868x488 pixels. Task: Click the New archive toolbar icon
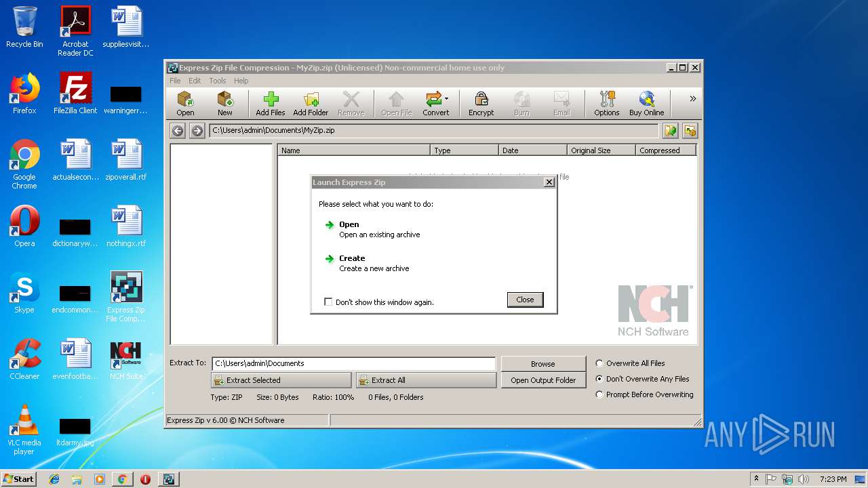coord(224,104)
